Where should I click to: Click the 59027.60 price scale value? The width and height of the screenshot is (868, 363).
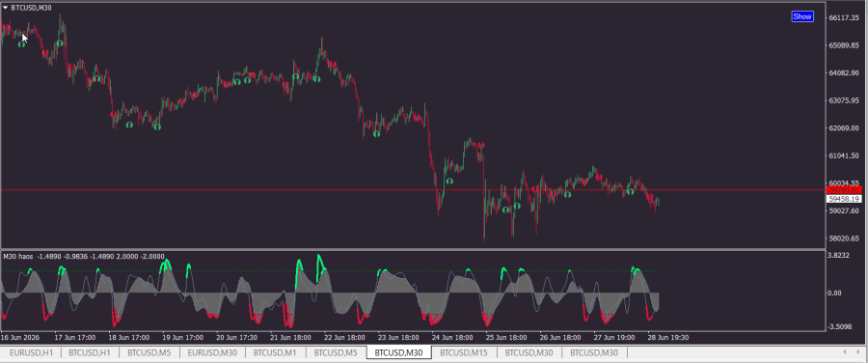click(x=844, y=210)
